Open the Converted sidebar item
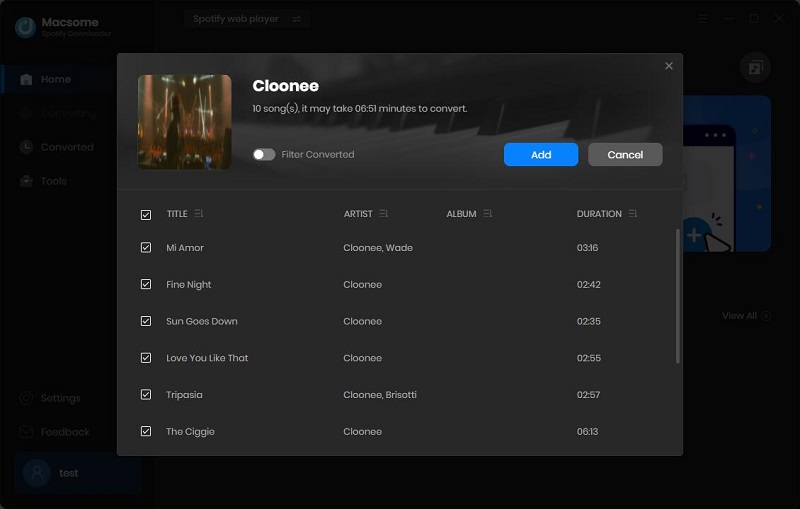 [x=59, y=147]
